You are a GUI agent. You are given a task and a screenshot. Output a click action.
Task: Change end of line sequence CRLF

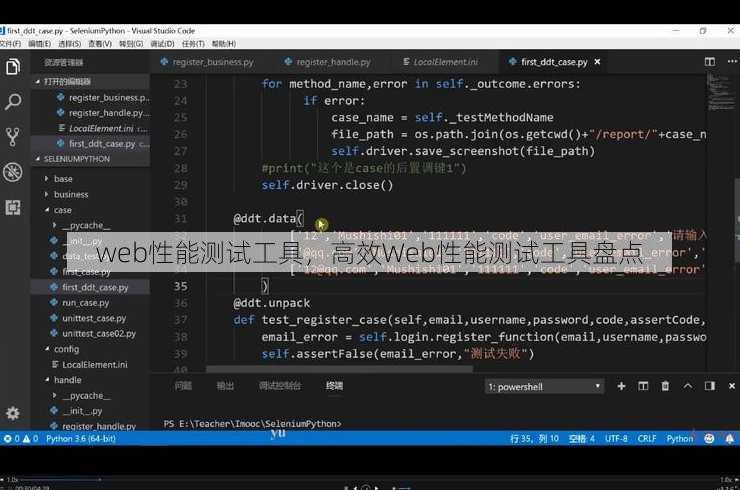(647, 439)
